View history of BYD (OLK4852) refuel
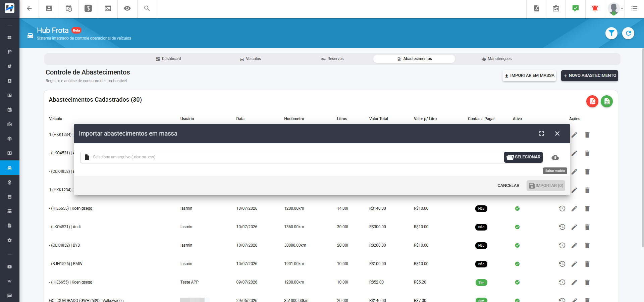Screen dimensions: 644x302 tap(562, 246)
